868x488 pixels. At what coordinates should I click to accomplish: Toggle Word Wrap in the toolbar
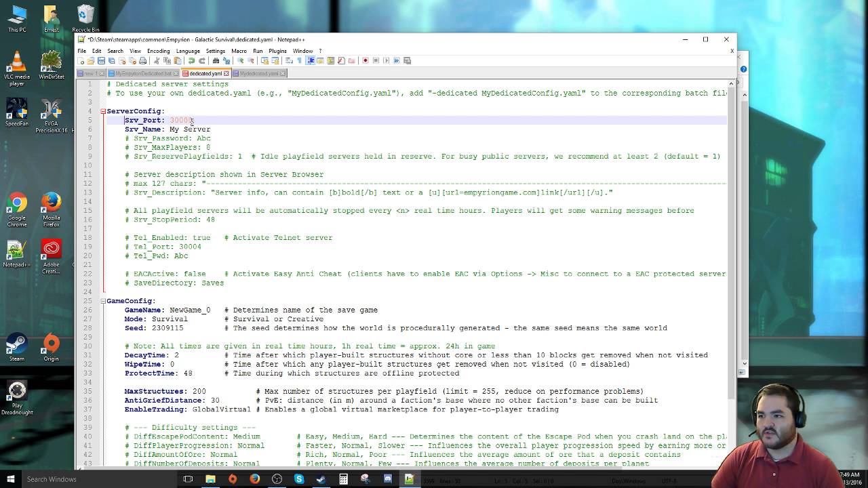pyautogui.click(x=289, y=60)
